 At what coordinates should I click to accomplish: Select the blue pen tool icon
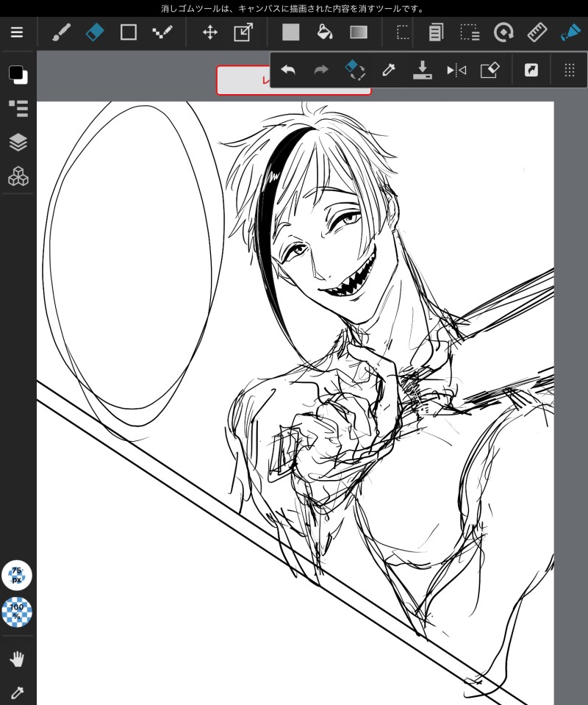[570, 32]
